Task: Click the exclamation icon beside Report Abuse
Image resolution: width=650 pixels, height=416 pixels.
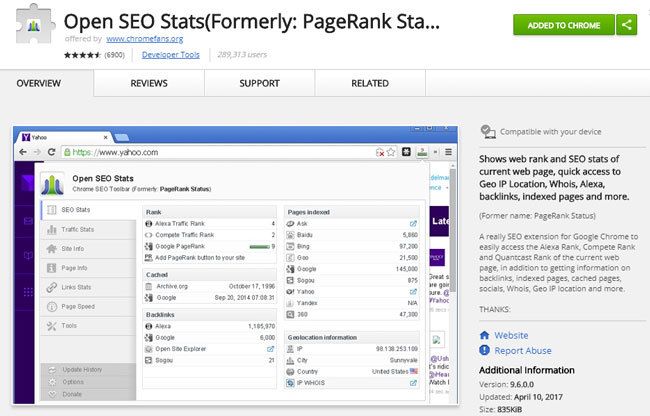Action: pos(484,350)
